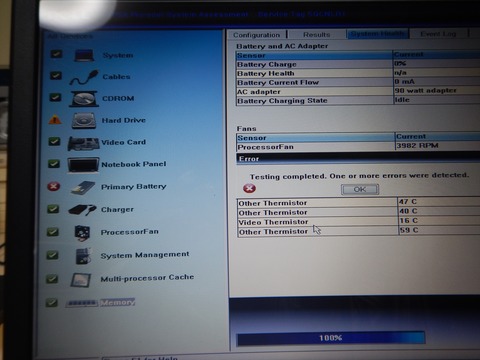Screen dimensions: 480x360
Task: Select the Primary Battery icon
Action: click(83, 188)
